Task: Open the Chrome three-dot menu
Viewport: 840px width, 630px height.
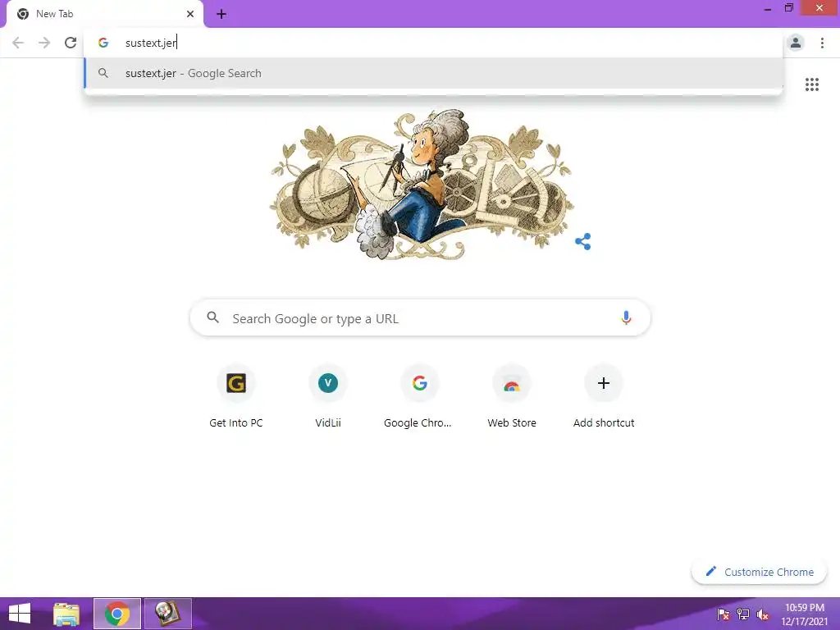Action: [x=822, y=43]
